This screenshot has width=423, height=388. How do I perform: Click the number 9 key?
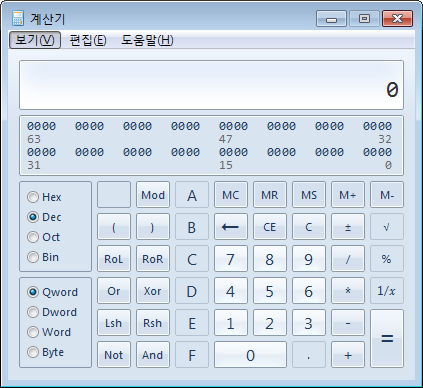[309, 259]
